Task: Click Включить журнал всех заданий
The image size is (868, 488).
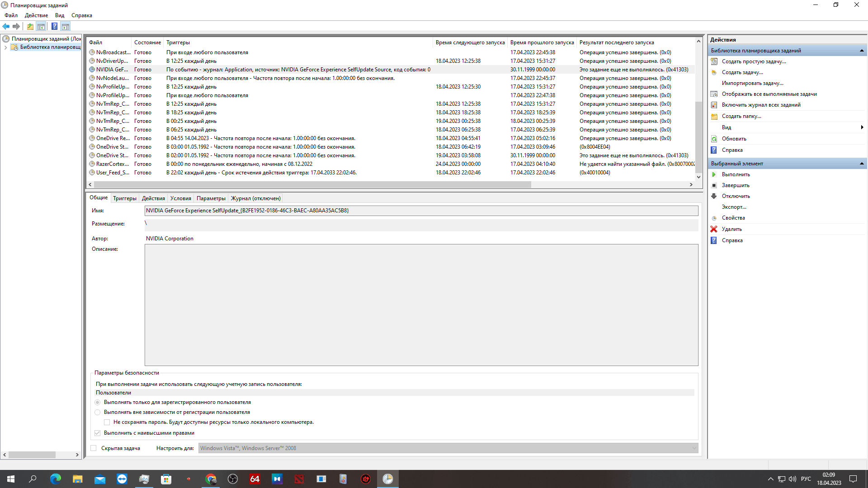Action: pos(761,105)
